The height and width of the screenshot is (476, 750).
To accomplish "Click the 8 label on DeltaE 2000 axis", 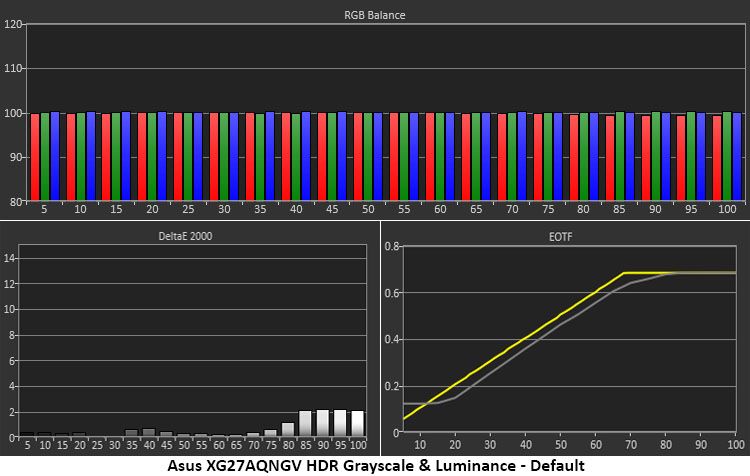I will click(12, 335).
